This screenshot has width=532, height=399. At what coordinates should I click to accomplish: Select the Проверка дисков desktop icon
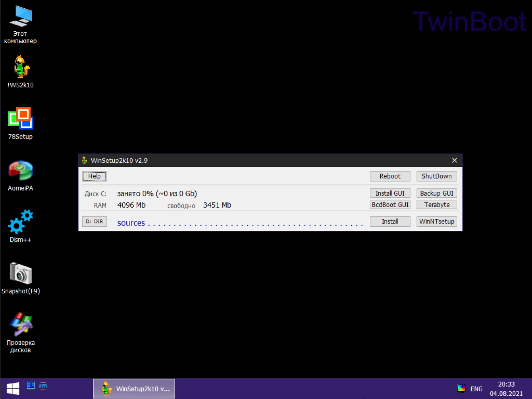(x=20, y=333)
